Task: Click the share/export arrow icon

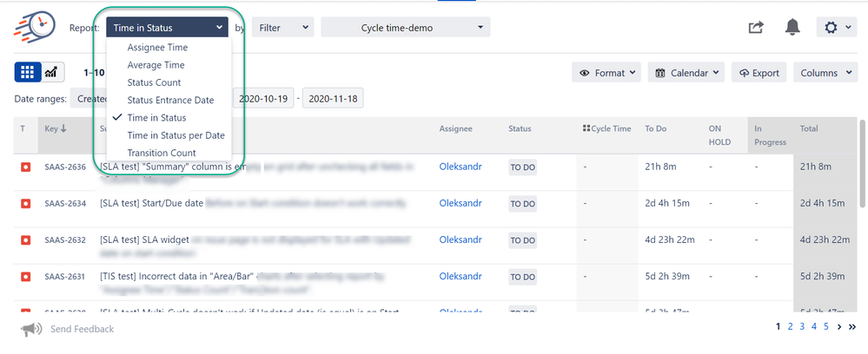Action: point(756,27)
